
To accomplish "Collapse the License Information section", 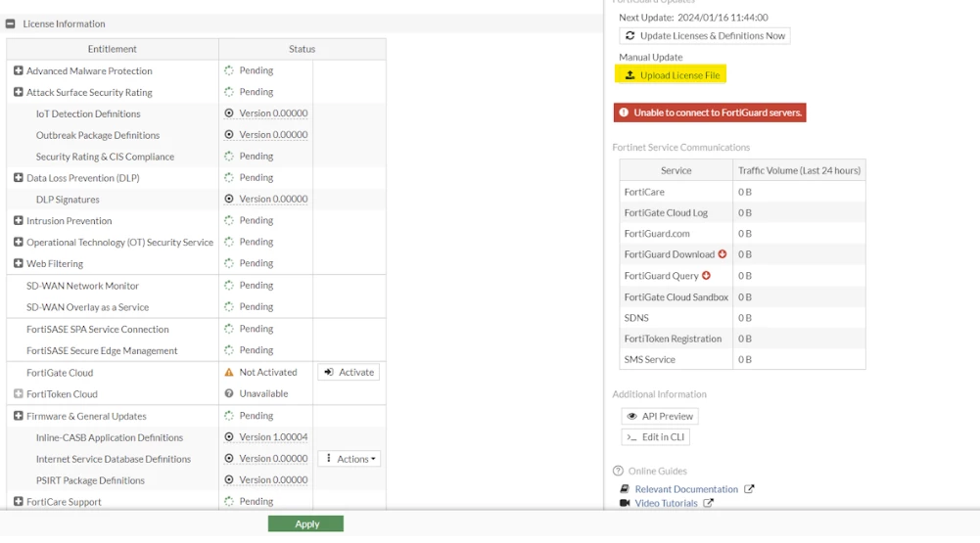I will (x=10, y=23).
